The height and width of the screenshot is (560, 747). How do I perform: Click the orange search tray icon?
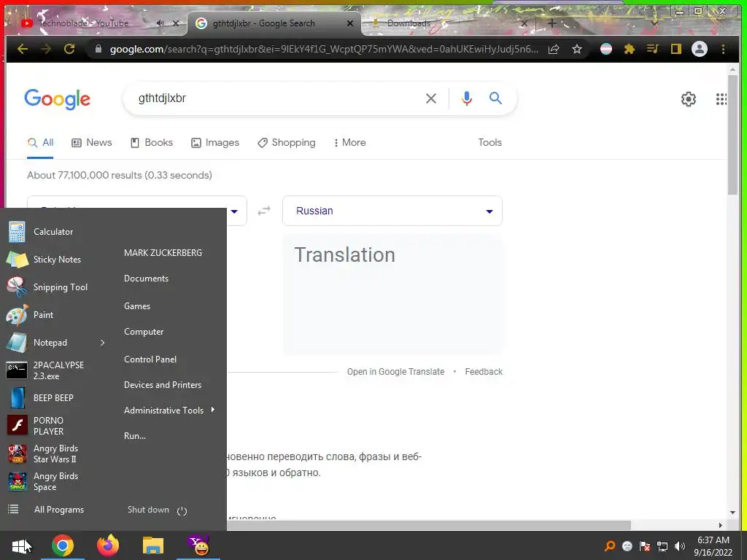click(610, 546)
